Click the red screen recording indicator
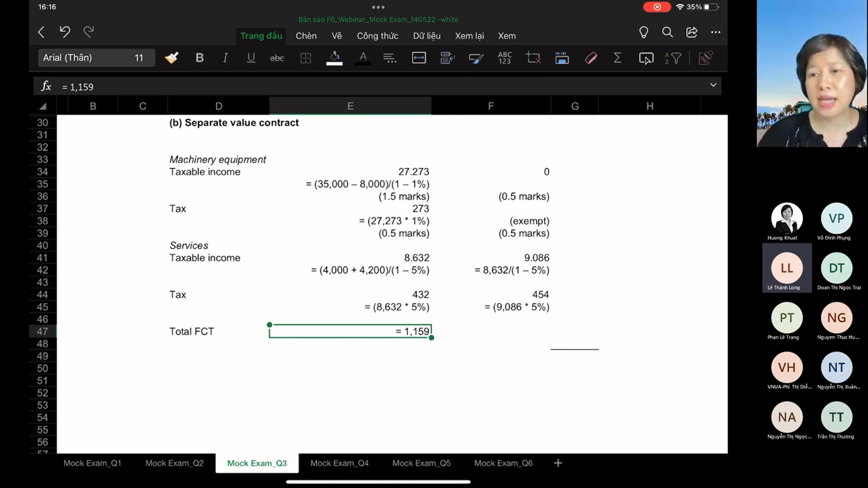 click(x=657, y=7)
